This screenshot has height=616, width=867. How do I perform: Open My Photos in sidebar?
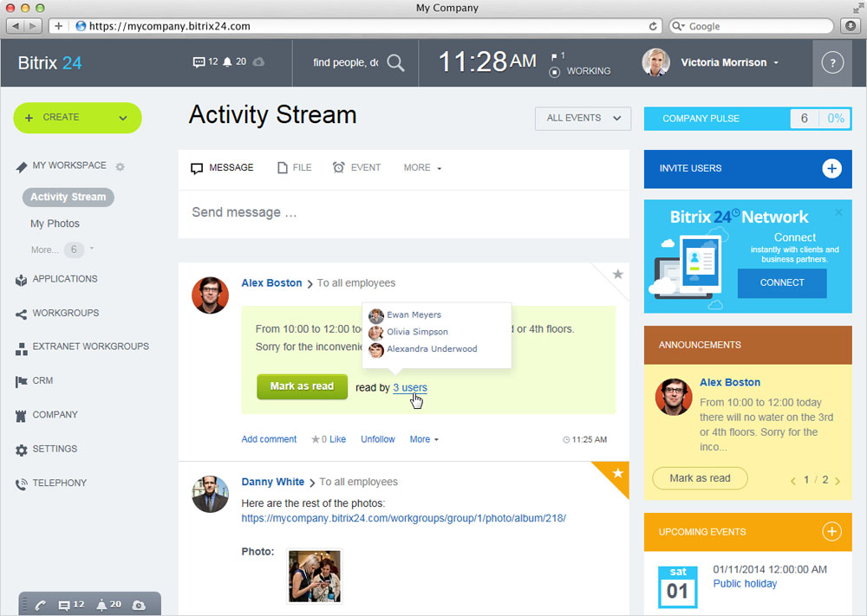point(55,224)
